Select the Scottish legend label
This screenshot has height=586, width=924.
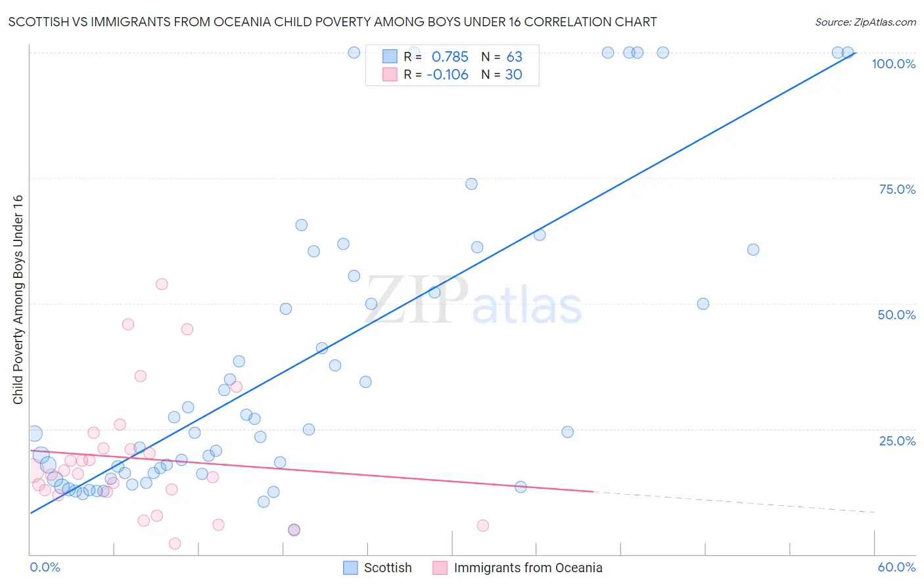[388, 568]
